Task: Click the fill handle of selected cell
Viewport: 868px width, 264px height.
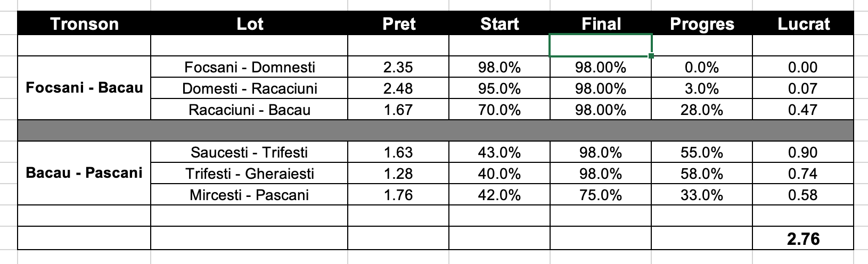Action: click(651, 55)
